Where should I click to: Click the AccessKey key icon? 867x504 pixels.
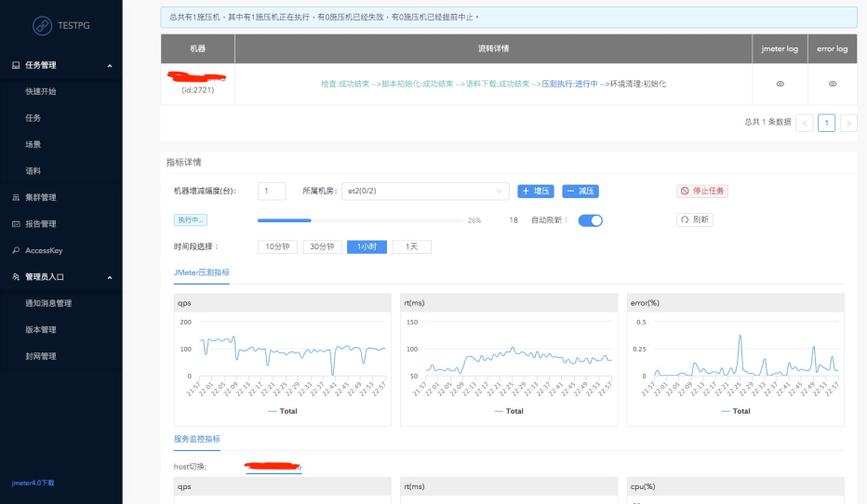click(x=16, y=250)
